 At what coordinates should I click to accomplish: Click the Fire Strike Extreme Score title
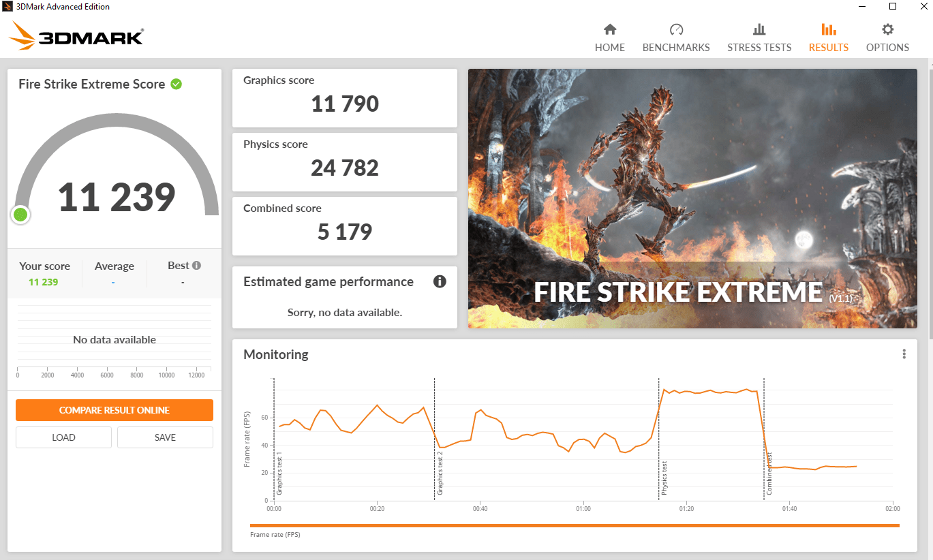(x=92, y=84)
